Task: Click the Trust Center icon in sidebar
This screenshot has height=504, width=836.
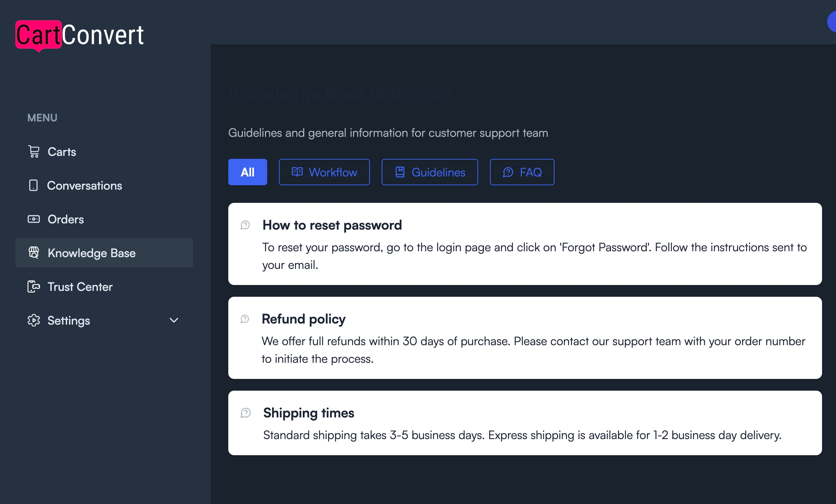Action: (34, 286)
